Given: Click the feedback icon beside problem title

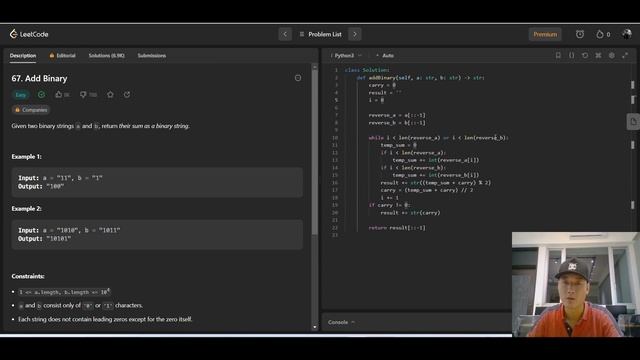Looking at the screenshot, I should pyautogui.click(x=298, y=78).
